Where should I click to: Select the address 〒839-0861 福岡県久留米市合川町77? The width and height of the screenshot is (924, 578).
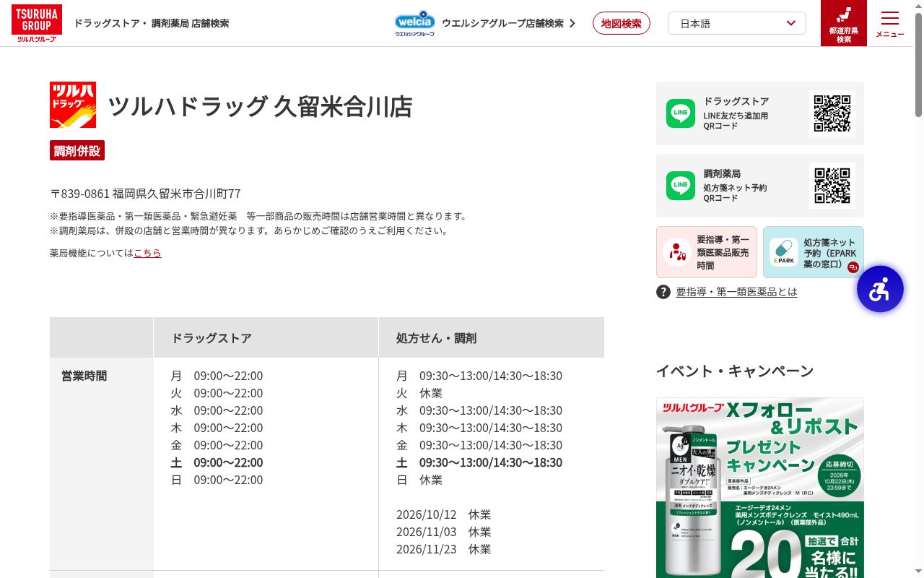pyautogui.click(x=145, y=194)
